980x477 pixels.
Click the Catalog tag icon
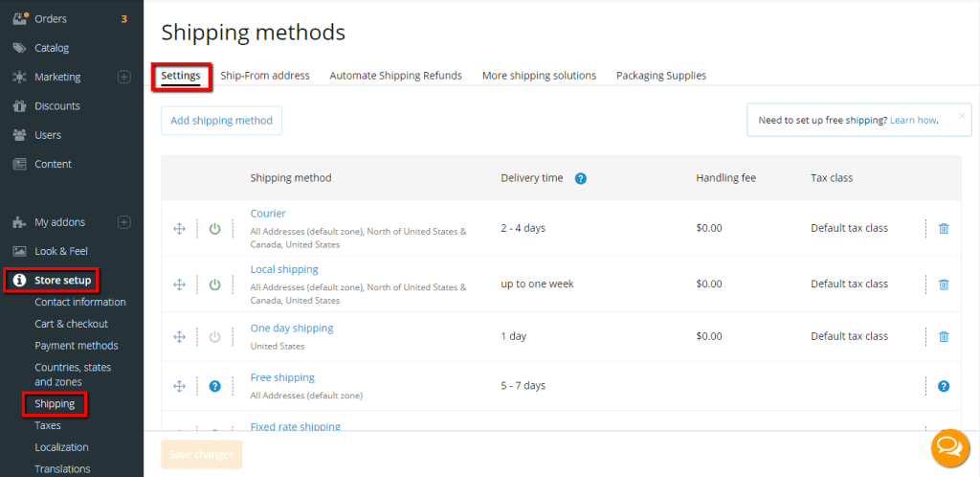click(x=20, y=48)
